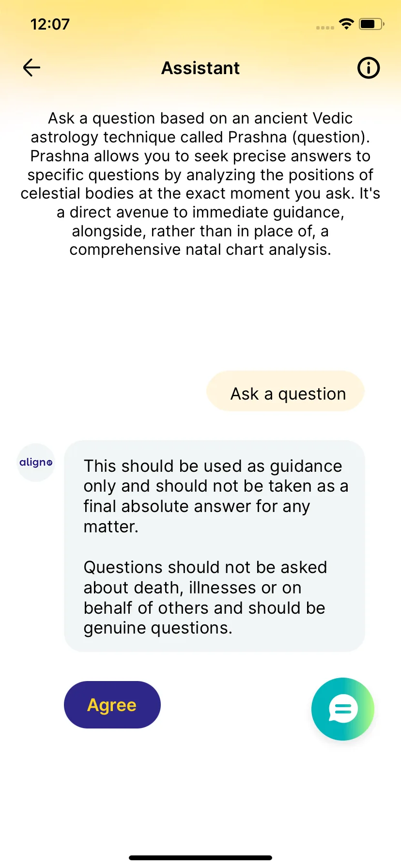The width and height of the screenshot is (401, 868).
Task: Open the info circle icon
Action: [x=369, y=68]
